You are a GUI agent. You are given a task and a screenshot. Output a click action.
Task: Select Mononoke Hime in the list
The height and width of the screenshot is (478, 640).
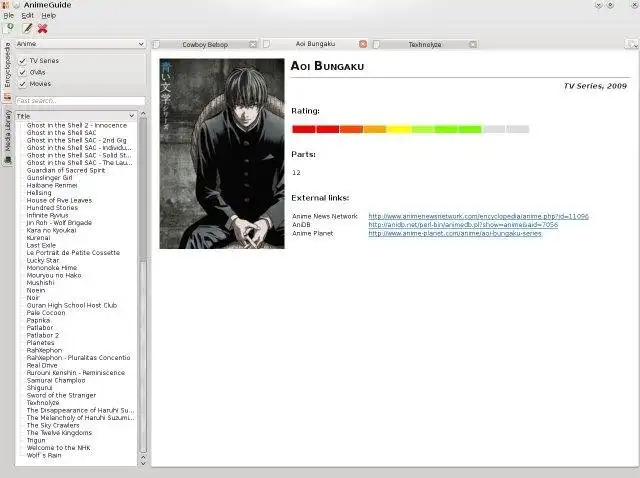click(x=52, y=268)
